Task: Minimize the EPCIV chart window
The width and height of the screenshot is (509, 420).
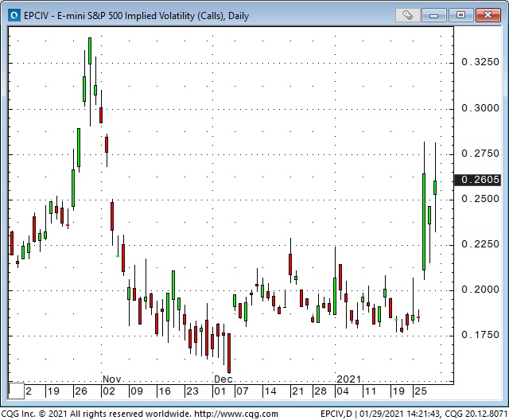Action: point(433,15)
